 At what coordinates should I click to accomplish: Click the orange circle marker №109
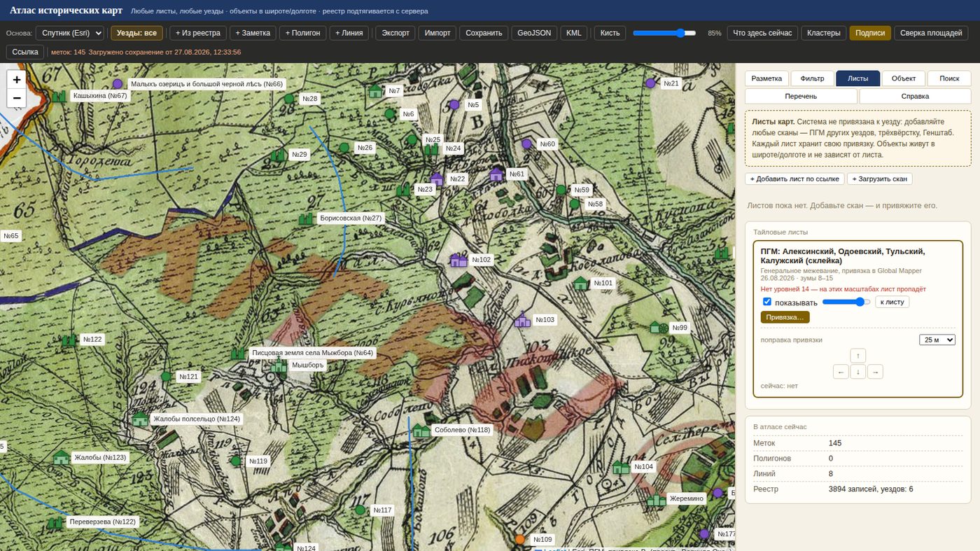(519, 540)
